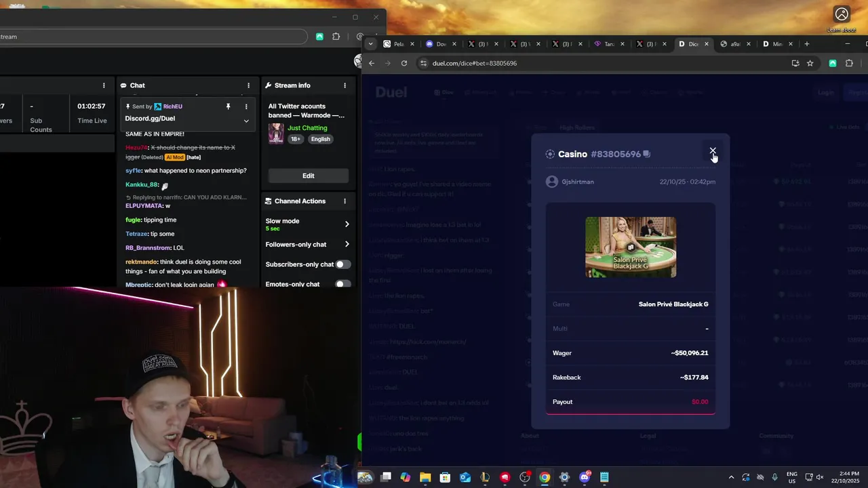This screenshot has height=488, width=868.
Task: Click chat username Tetraze
Action: coord(136,234)
